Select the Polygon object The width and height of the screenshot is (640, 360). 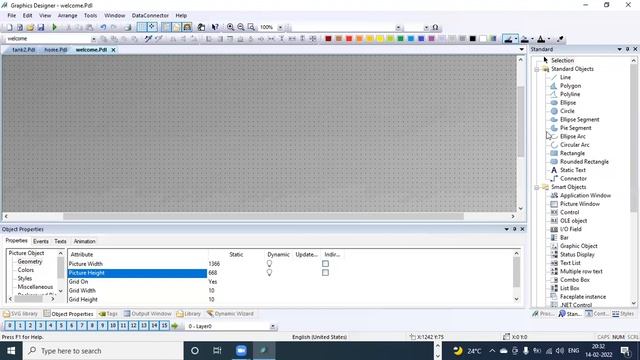click(570, 86)
